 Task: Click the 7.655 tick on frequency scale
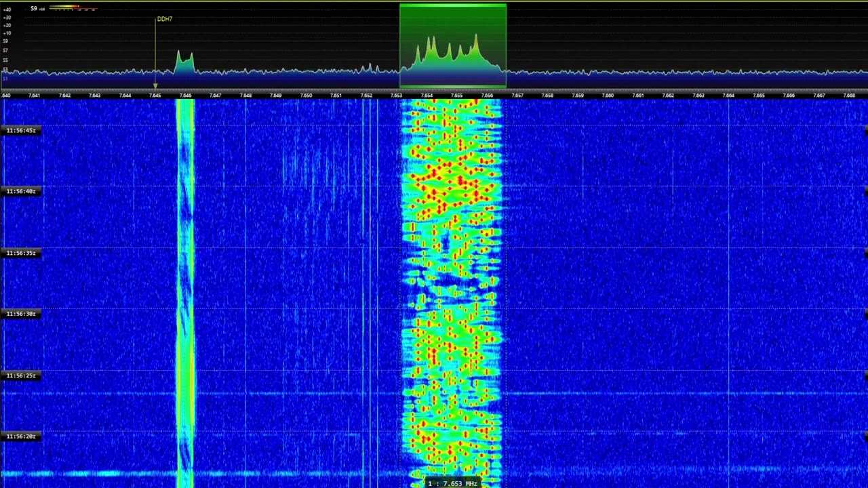456,96
